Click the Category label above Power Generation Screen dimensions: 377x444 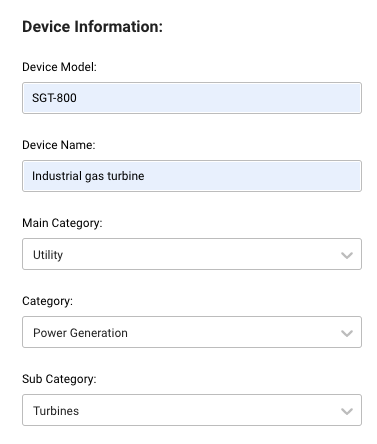tap(47, 301)
